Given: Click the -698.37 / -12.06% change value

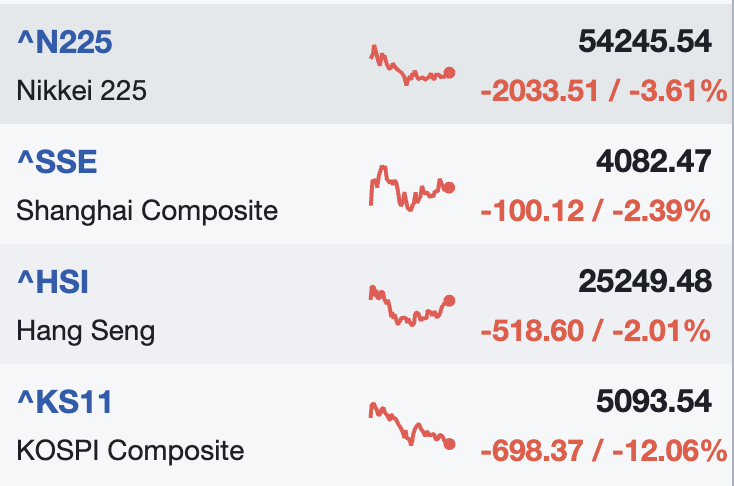Looking at the screenshot, I should [603, 451].
